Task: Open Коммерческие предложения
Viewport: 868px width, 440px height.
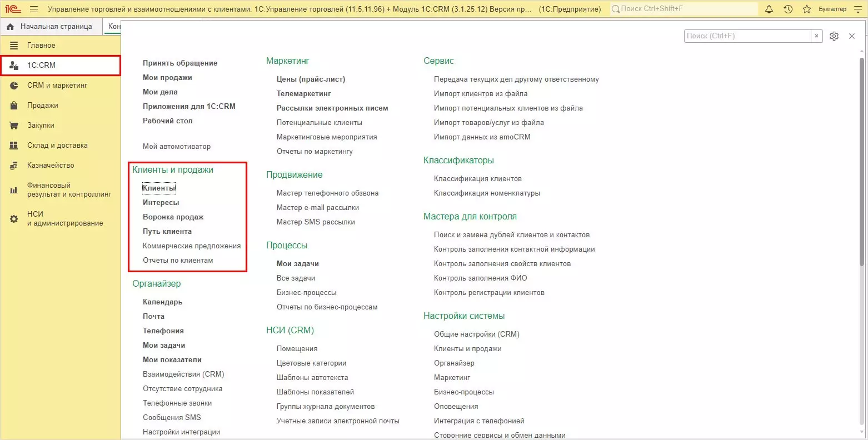Action: tap(192, 246)
